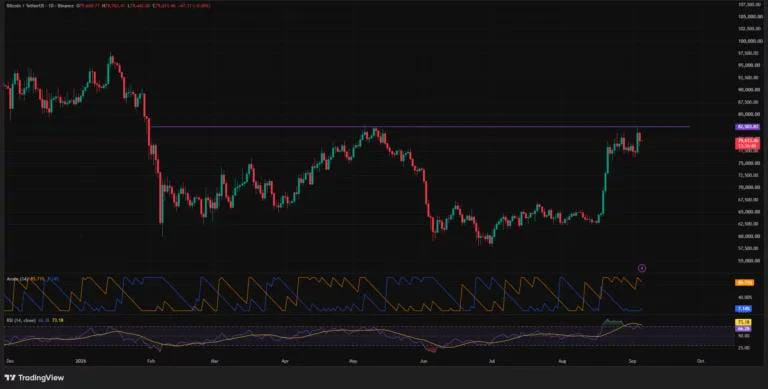Click the Oct label on time axis
This screenshot has height=389, width=768.
(x=700, y=360)
